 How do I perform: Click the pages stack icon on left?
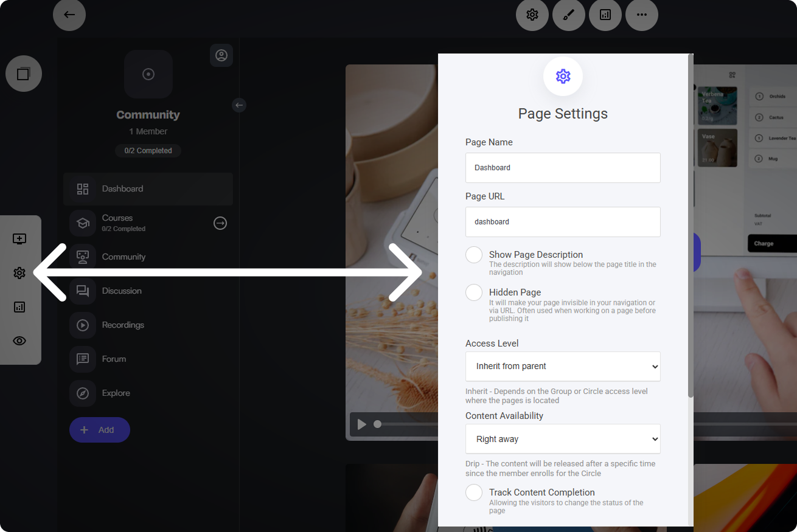pos(24,74)
